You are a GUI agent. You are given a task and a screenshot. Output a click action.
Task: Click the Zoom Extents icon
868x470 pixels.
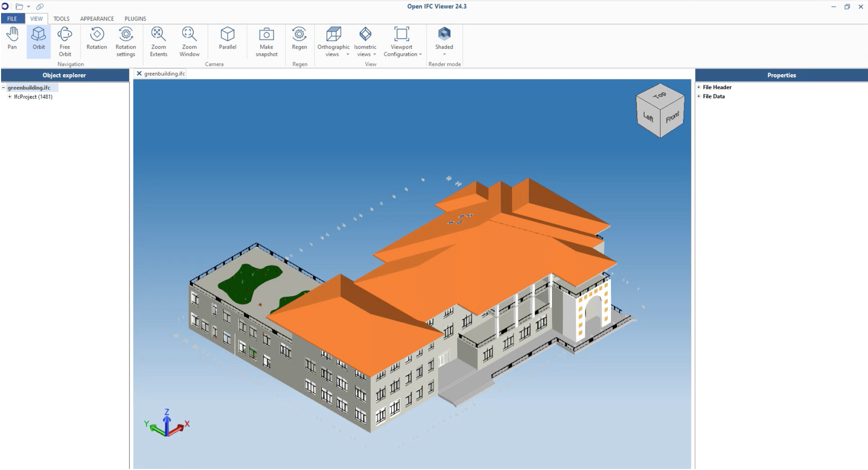tap(159, 41)
